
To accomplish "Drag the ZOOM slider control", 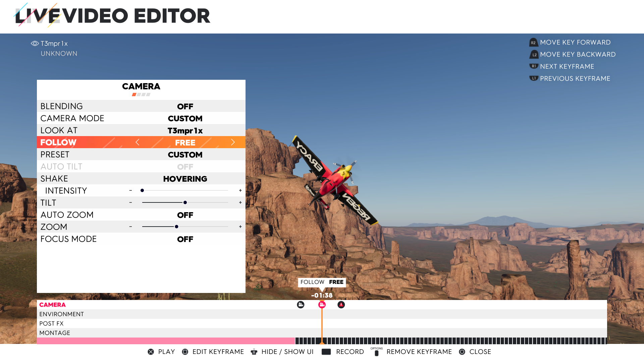I will 176,226.
